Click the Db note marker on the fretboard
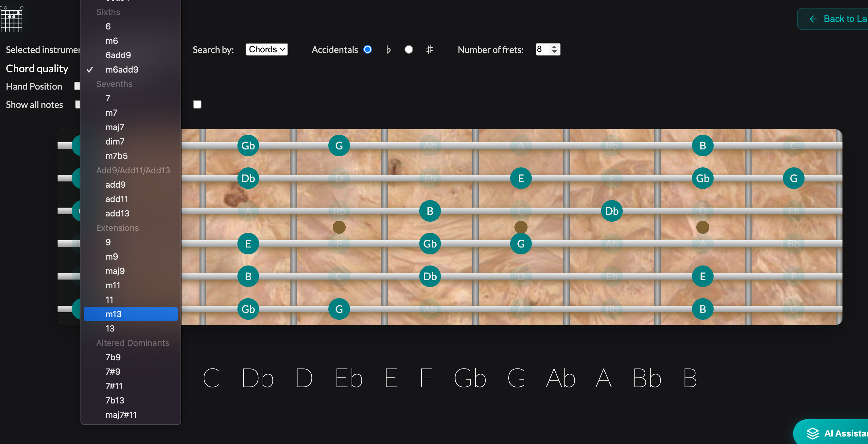 tap(248, 178)
